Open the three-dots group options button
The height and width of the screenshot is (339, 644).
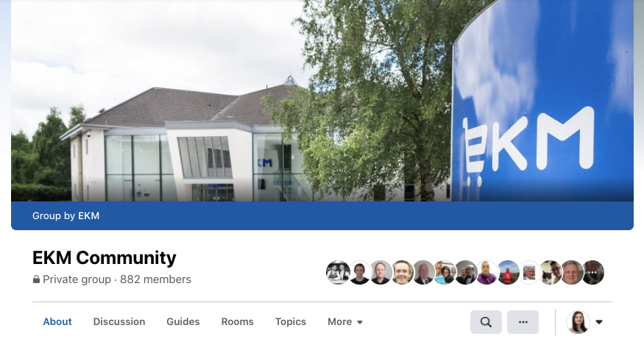[523, 322]
